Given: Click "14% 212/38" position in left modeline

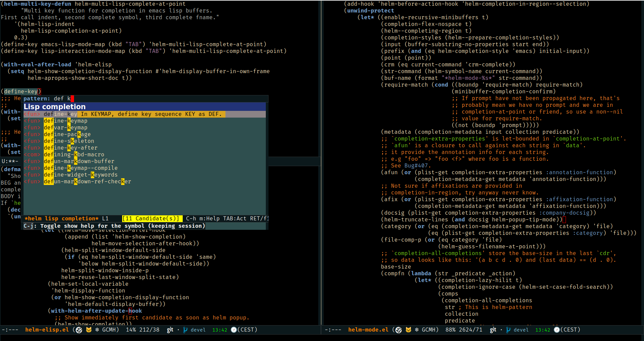Looking at the screenshot, I should (143, 330).
